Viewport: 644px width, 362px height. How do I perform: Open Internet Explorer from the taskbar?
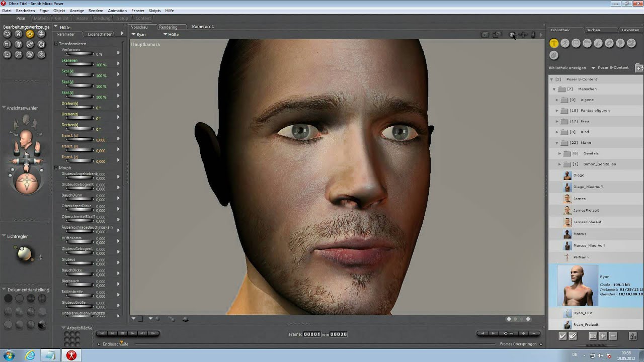[30, 355]
